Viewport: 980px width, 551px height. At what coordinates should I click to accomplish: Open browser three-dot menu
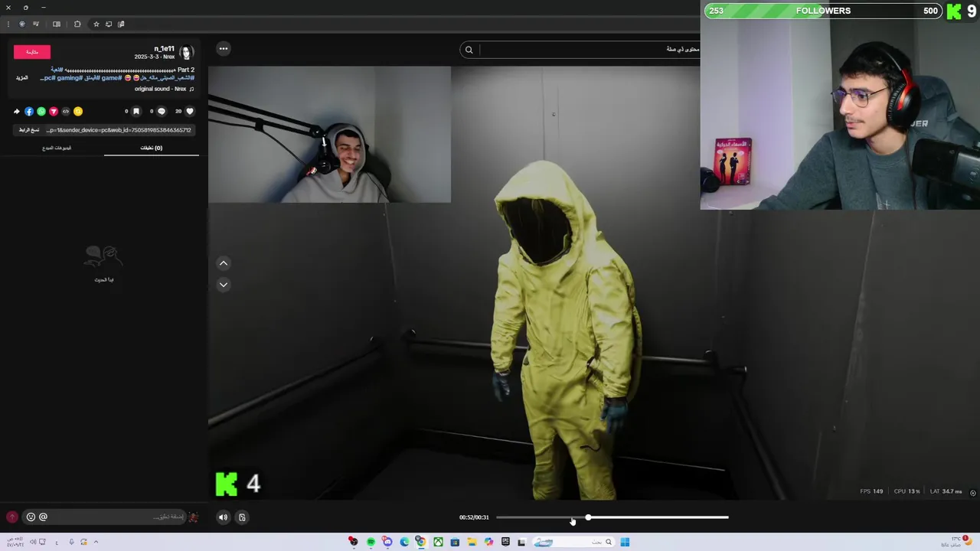(8, 24)
